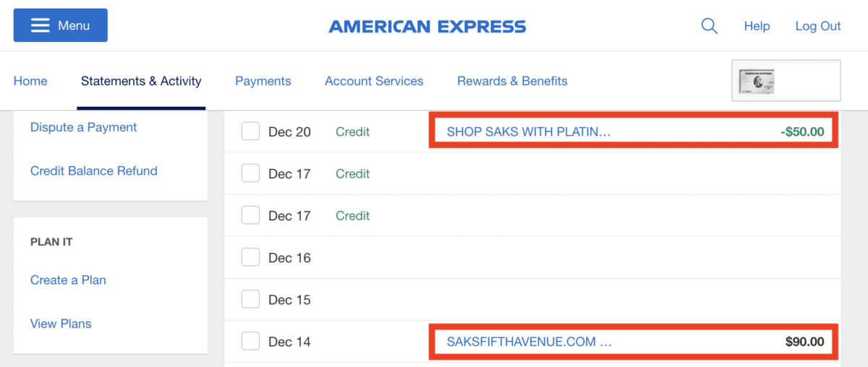Image resolution: width=868 pixels, height=367 pixels.
Task: Open the Credit Balance Refund link
Action: click(x=94, y=170)
